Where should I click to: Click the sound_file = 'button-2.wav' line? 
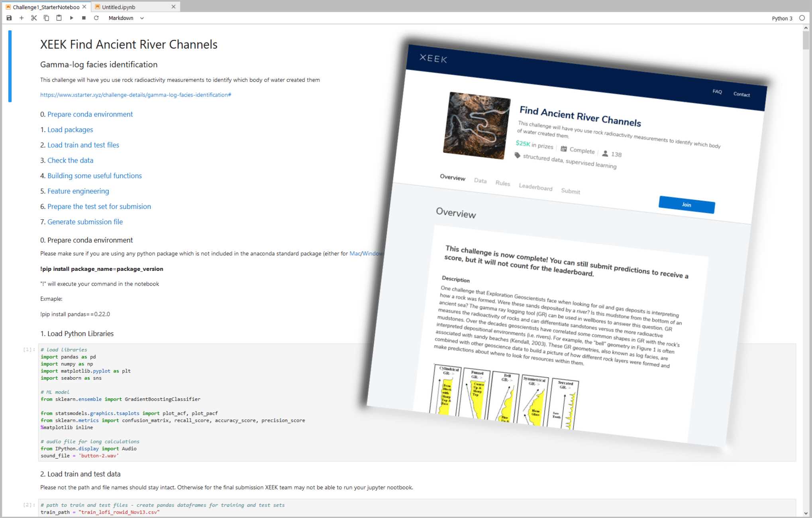coord(80,456)
